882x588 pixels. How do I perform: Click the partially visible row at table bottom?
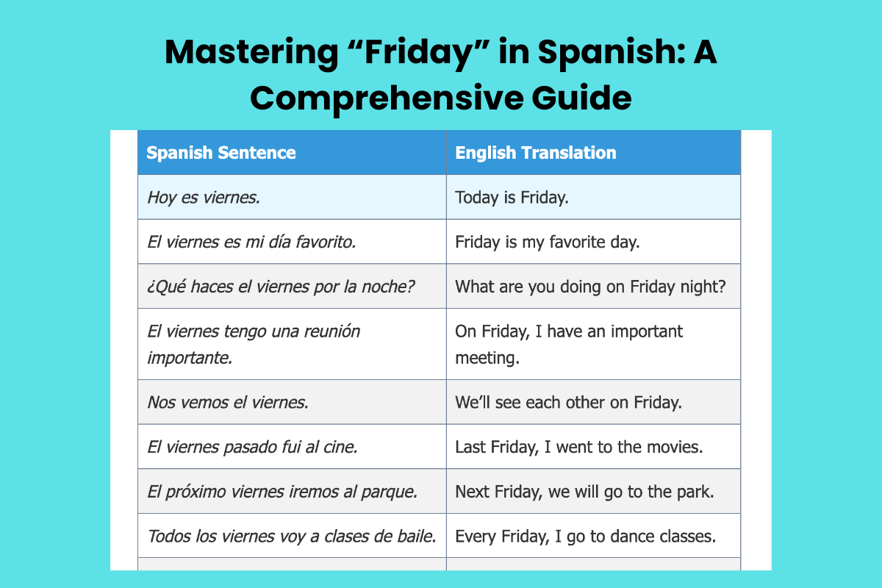click(x=439, y=564)
